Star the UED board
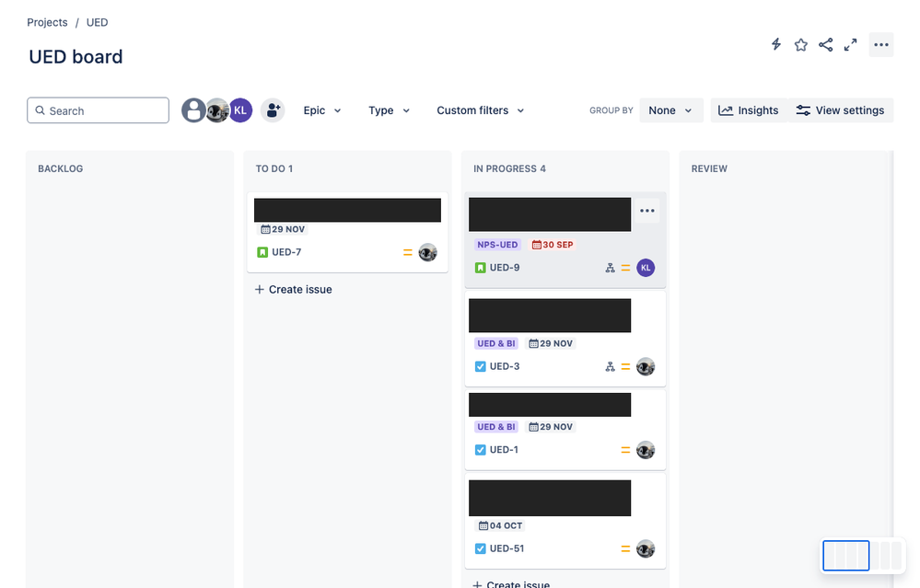 801,44
